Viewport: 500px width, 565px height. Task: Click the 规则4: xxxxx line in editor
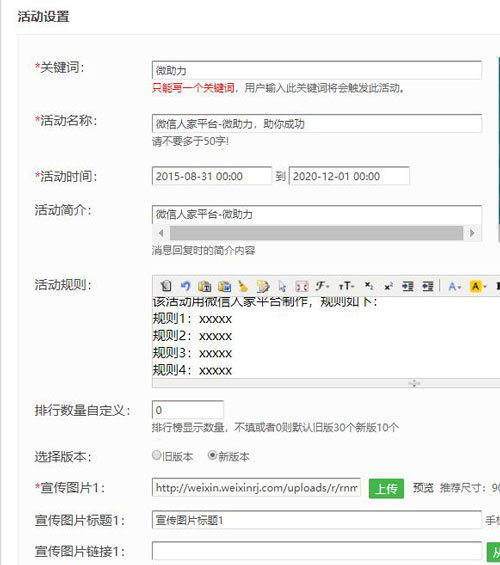[192, 370]
